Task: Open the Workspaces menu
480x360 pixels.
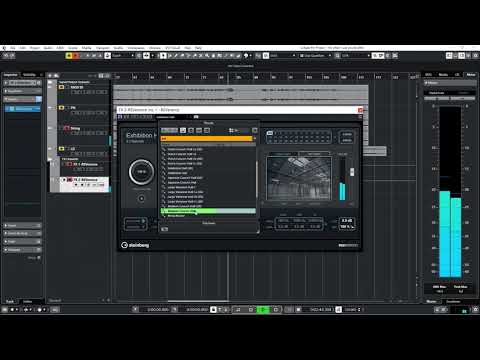Action: [x=136, y=48]
